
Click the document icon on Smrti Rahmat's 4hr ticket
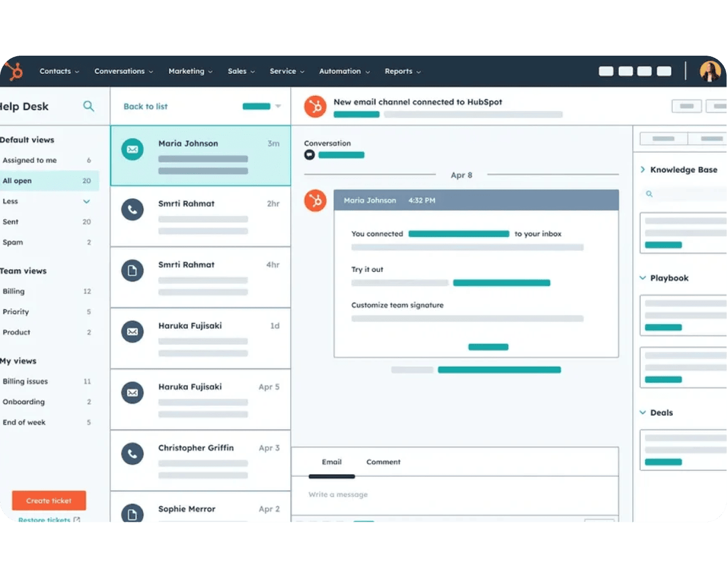point(132,271)
